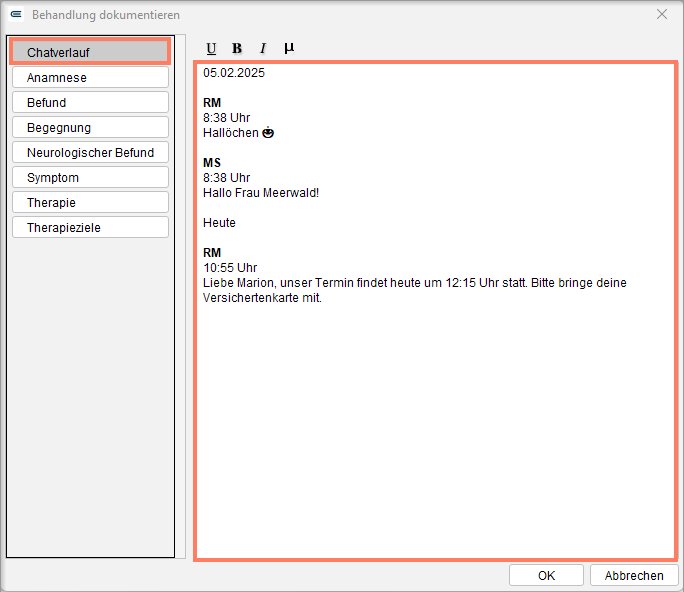684x592 pixels.
Task: Place cursor in 'Liebe Marion, unser Termin' line
Action: tap(415, 283)
